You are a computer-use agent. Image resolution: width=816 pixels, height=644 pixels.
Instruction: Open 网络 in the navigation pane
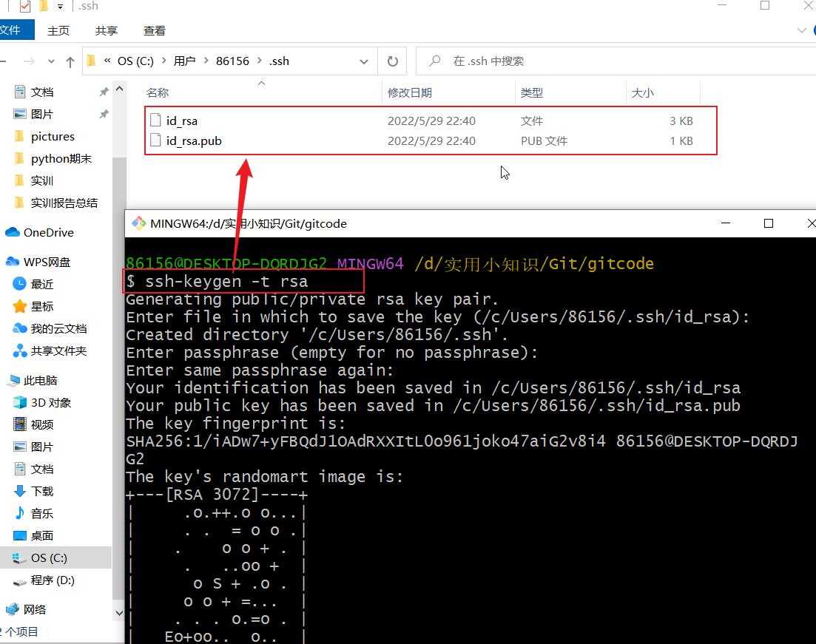tap(35, 610)
